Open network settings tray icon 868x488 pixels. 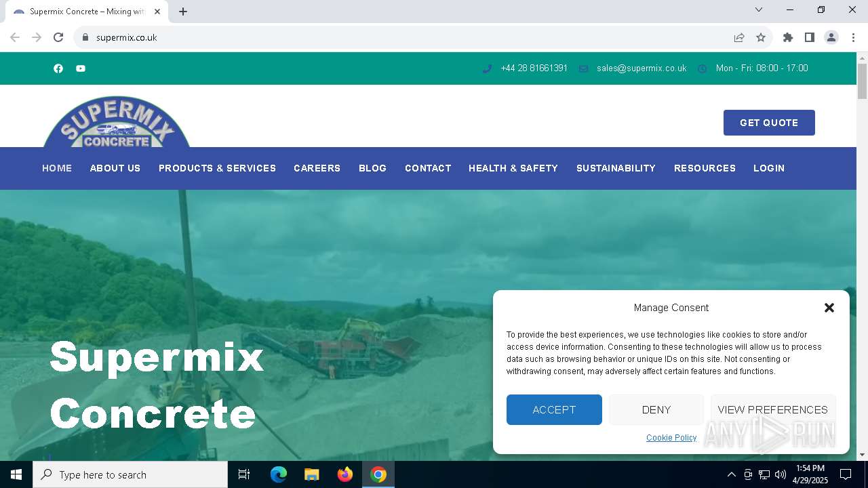[764, 474]
